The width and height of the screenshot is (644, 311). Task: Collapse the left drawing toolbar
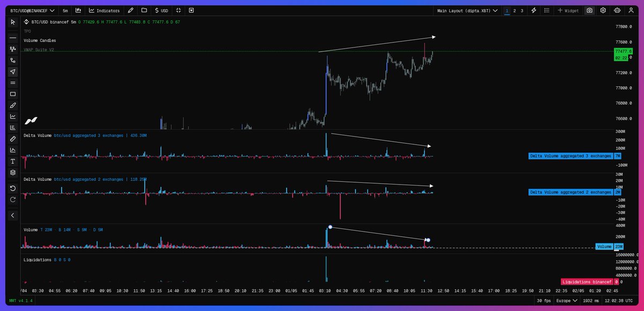13,215
